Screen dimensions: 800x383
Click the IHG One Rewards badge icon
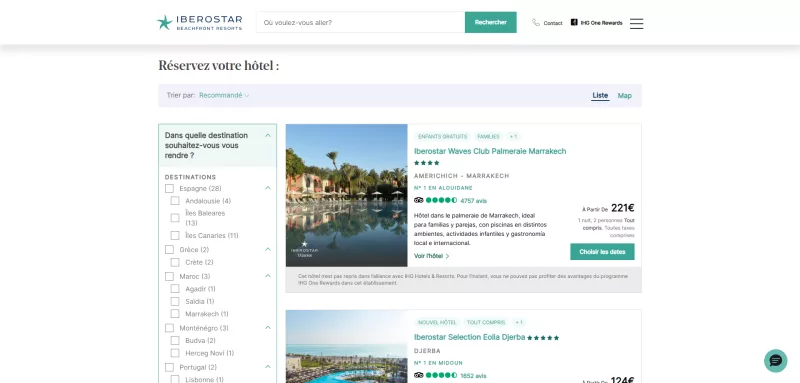(574, 22)
